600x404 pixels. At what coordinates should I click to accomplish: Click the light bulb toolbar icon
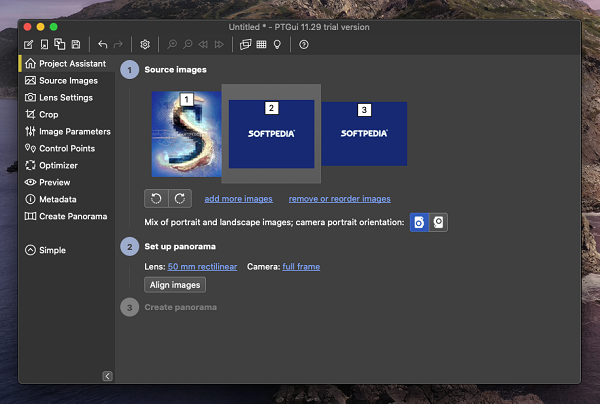(x=277, y=45)
